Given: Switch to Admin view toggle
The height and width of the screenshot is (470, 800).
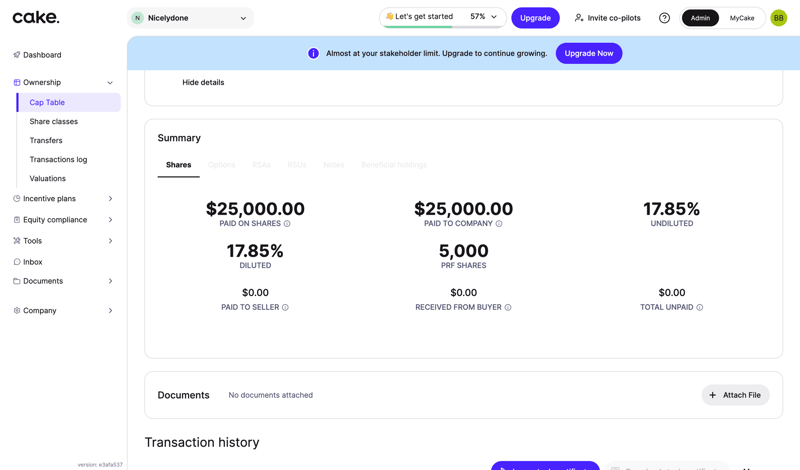Looking at the screenshot, I should tap(700, 18).
